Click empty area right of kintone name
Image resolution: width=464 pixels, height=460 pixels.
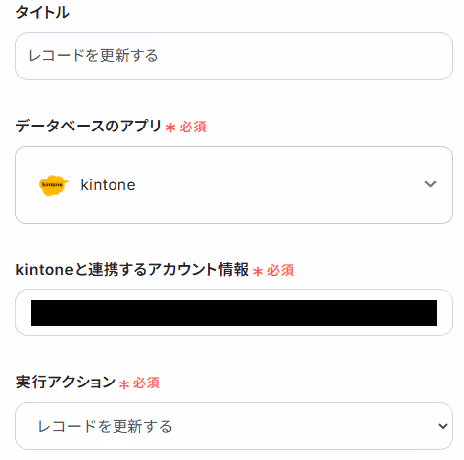277,185
